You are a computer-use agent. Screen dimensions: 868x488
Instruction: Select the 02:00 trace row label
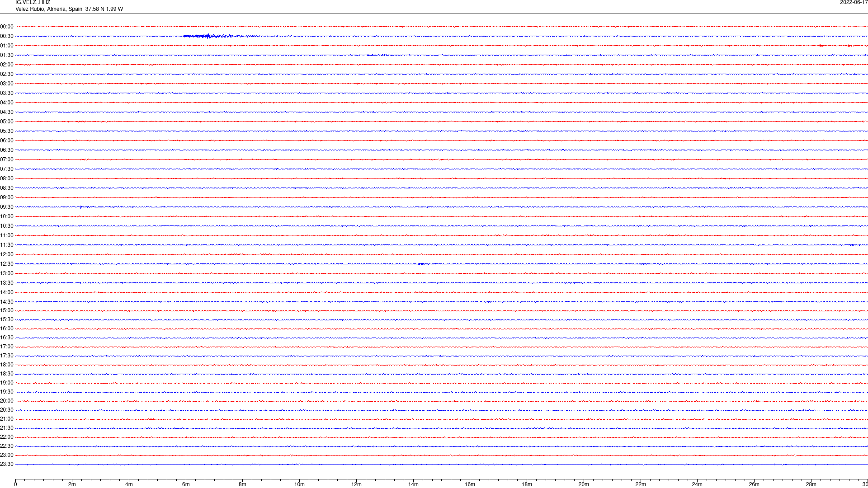click(7, 65)
